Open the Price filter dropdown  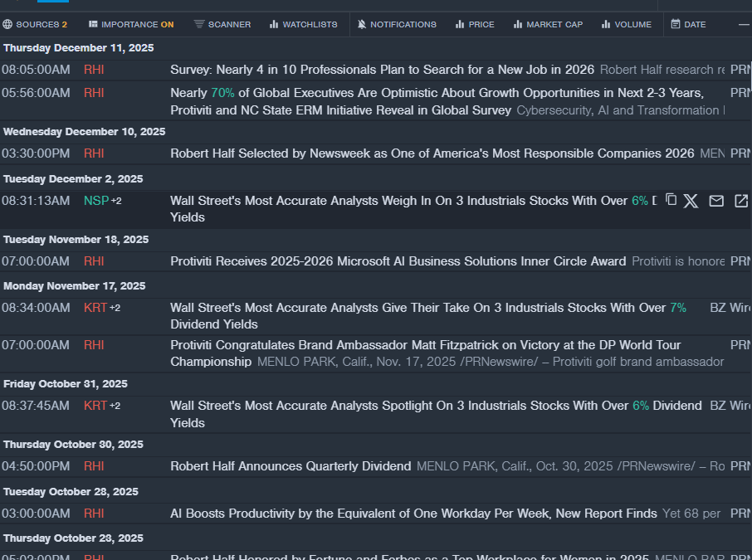point(475,24)
